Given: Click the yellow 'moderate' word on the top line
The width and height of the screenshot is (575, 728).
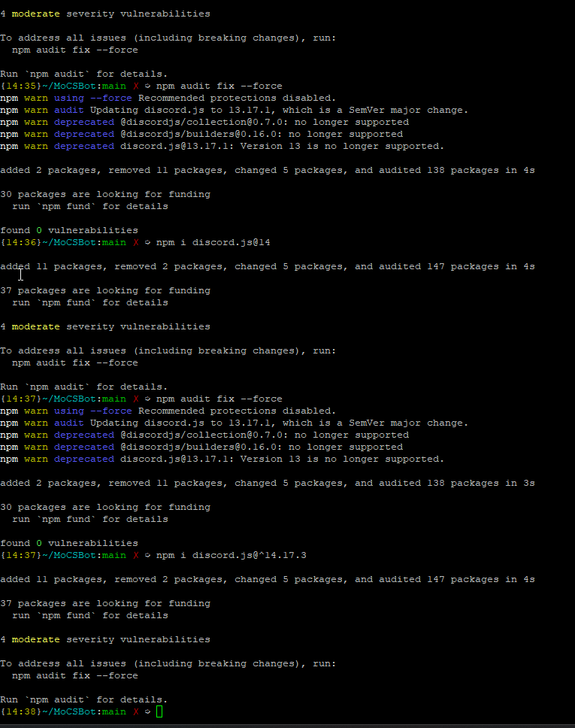Looking at the screenshot, I should pyautogui.click(x=36, y=14).
